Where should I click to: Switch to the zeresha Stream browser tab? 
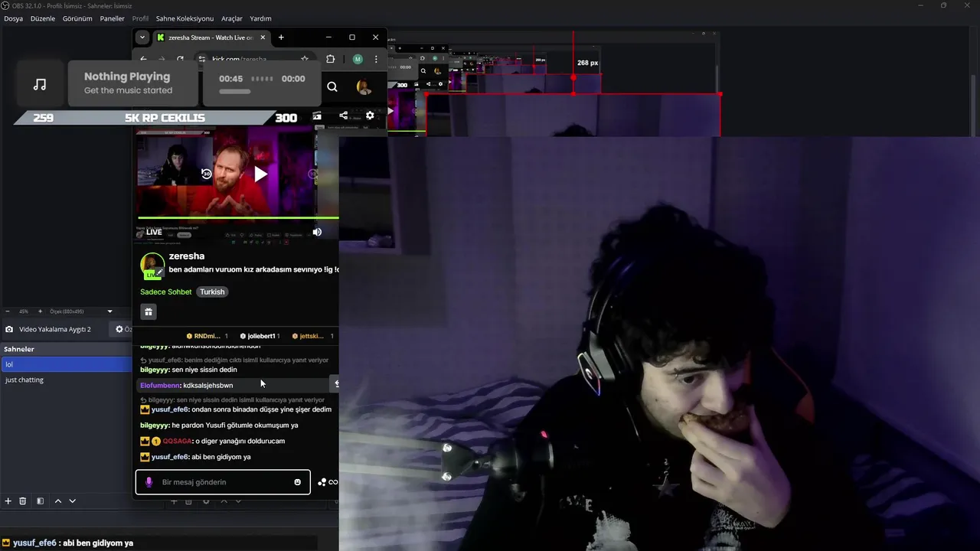pos(205,37)
